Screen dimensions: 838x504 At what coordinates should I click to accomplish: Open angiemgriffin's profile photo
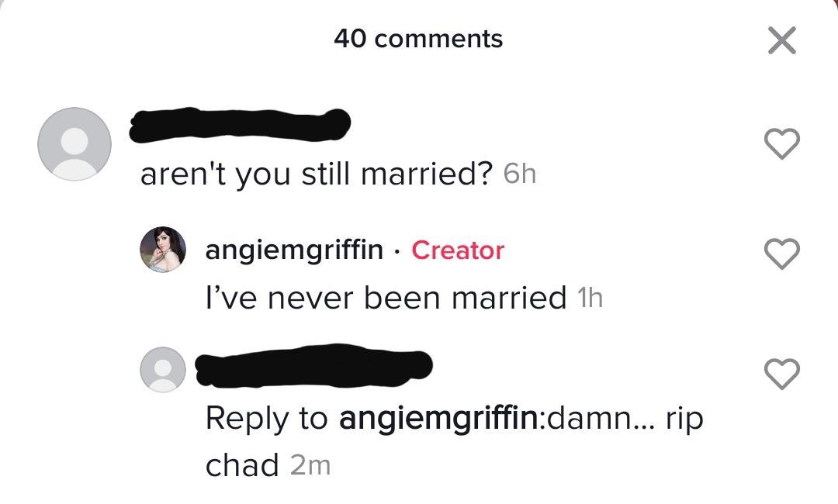(163, 250)
